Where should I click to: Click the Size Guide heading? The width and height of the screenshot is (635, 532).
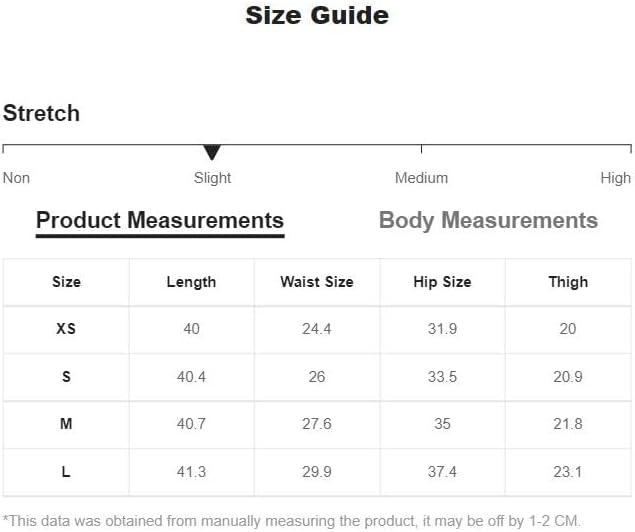[x=317, y=15]
